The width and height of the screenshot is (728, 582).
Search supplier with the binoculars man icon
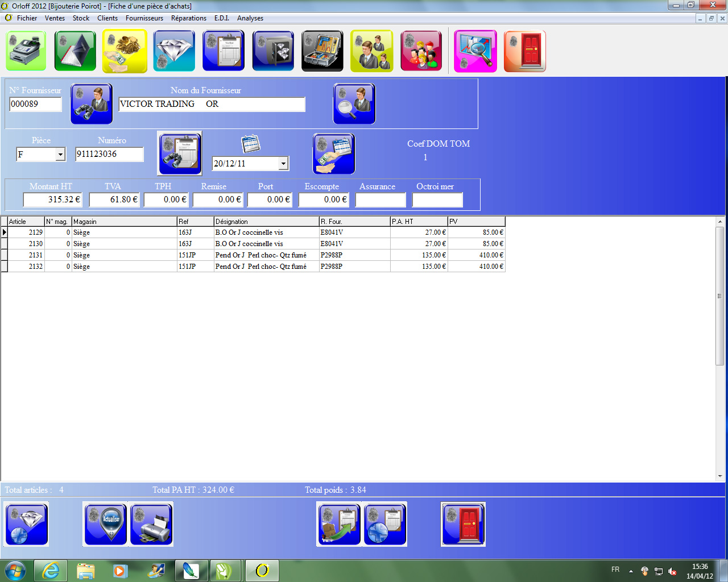pos(92,103)
